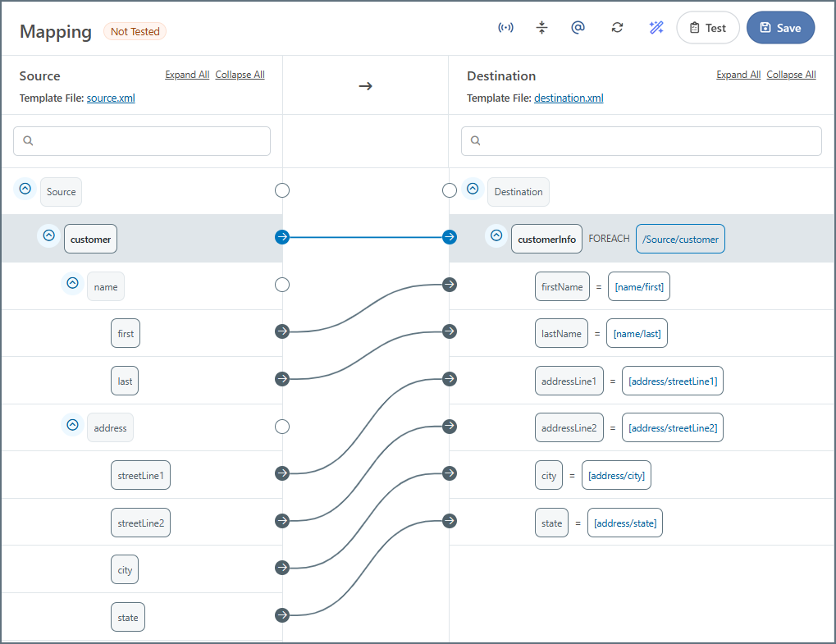Click Expand All in the Destination panel

pyautogui.click(x=738, y=75)
